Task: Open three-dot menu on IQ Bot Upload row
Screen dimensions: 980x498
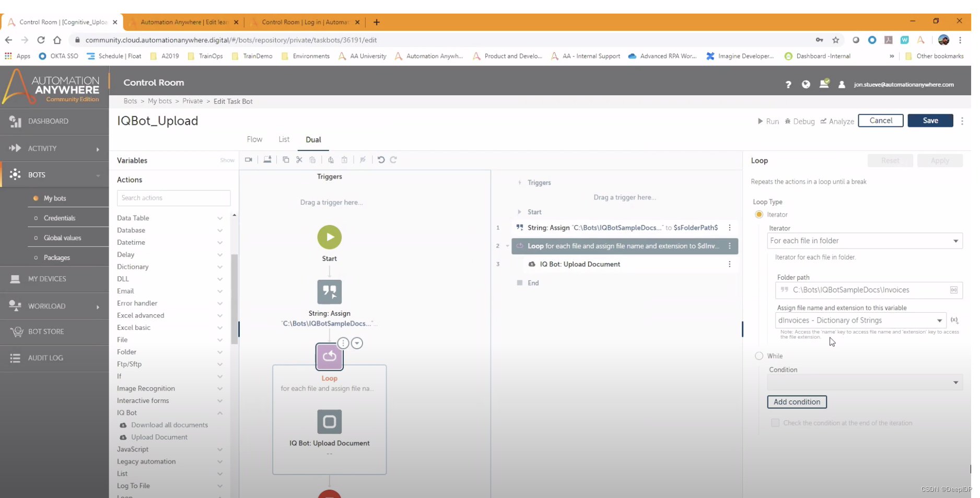Action: tap(730, 264)
